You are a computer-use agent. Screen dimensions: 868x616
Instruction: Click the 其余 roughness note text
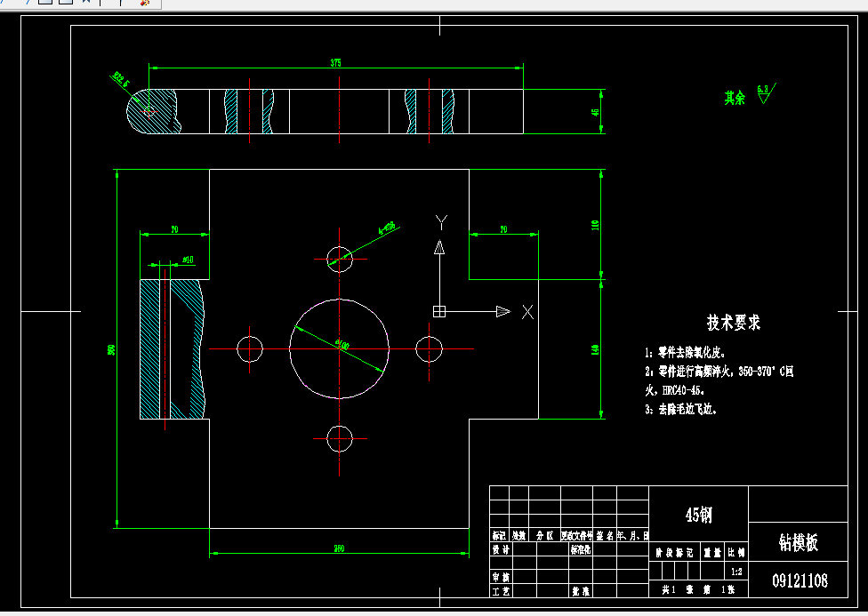pos(735,98)
